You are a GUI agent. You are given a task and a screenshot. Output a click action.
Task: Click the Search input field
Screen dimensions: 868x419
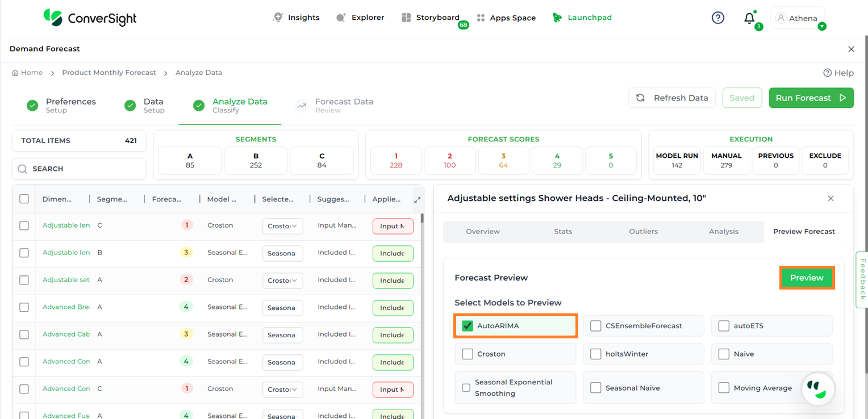(80, 169)
